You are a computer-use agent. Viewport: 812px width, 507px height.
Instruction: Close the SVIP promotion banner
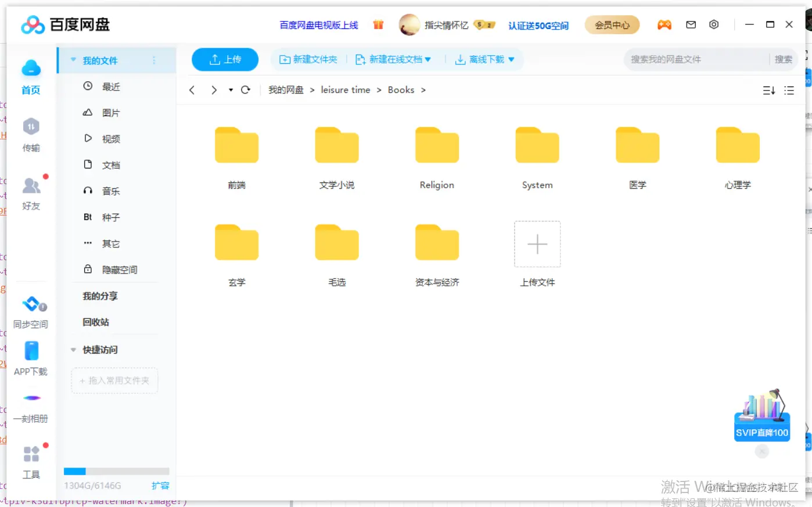coord(762,451)
